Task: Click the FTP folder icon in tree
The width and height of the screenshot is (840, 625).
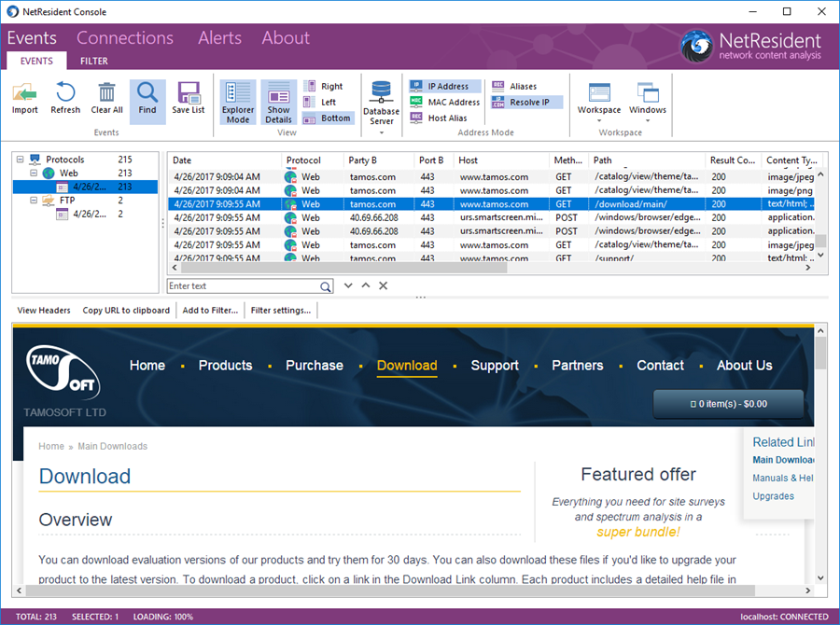Action: (49, 201)
